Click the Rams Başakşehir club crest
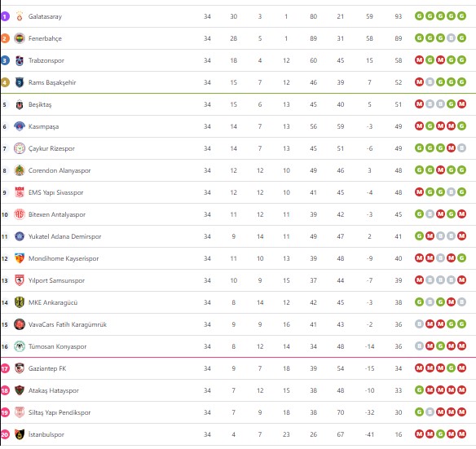The image size is (476, 449). point(20,82)
